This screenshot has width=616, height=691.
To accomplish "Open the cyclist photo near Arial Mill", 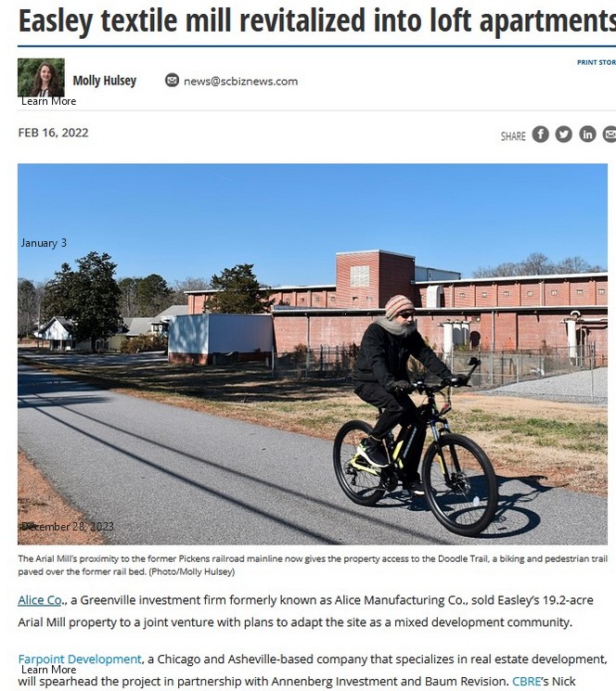I will [313, 354].
